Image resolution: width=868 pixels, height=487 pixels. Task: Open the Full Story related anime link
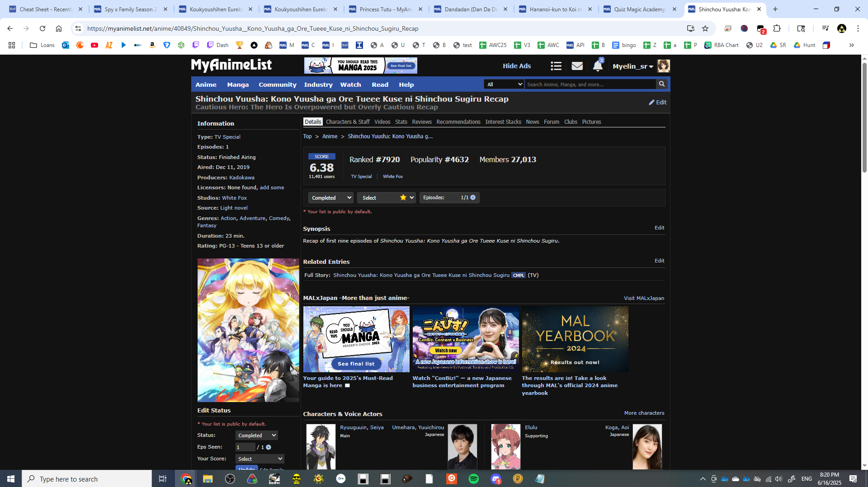click(421, 275)
